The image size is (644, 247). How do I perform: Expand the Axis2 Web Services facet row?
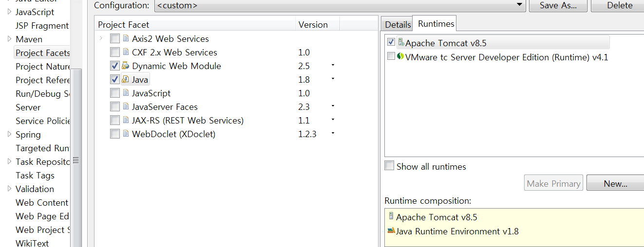point(101,38)
